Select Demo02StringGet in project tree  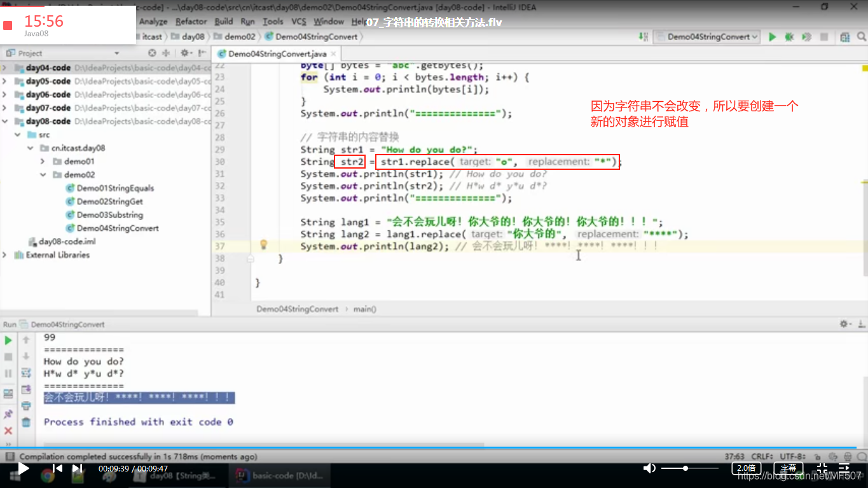tap(110, 202)
